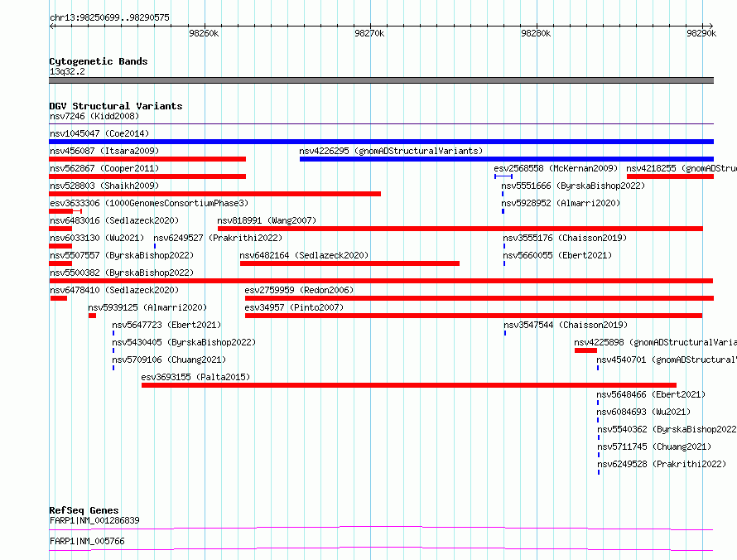Select the blue nsv4226295 variant bar
This screenshot has height=560, width=737.
tap(507, 159)
